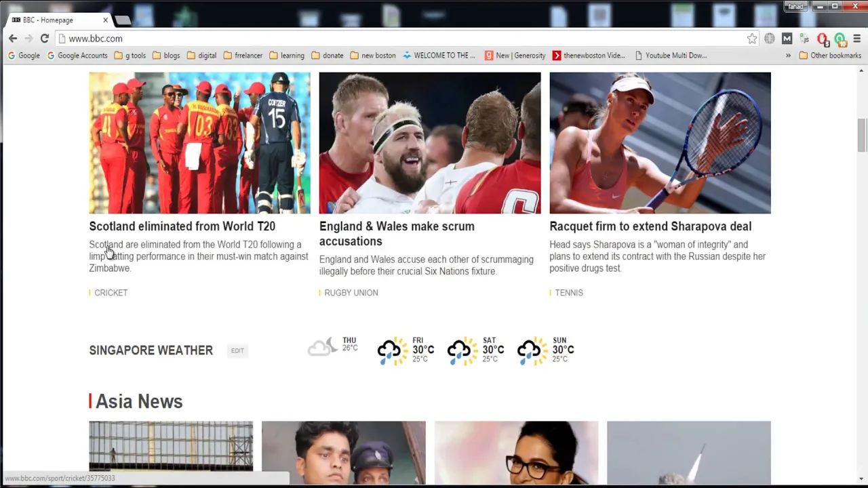This screenshot has width=868, height=488.
Task: Select the SAT rain-and-sun weather icon
Action: [462, 350]
